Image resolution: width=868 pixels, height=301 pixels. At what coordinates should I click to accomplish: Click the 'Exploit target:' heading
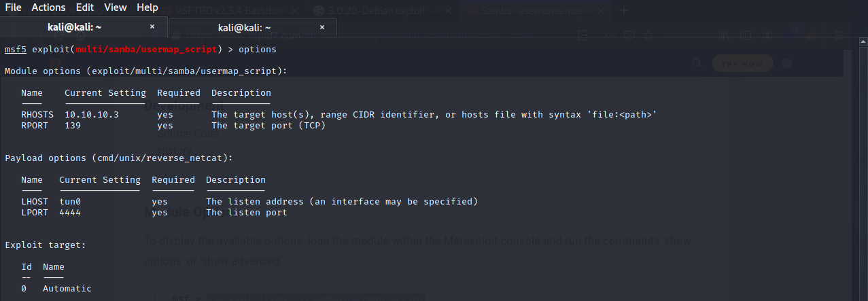click(x=46, y=245)
